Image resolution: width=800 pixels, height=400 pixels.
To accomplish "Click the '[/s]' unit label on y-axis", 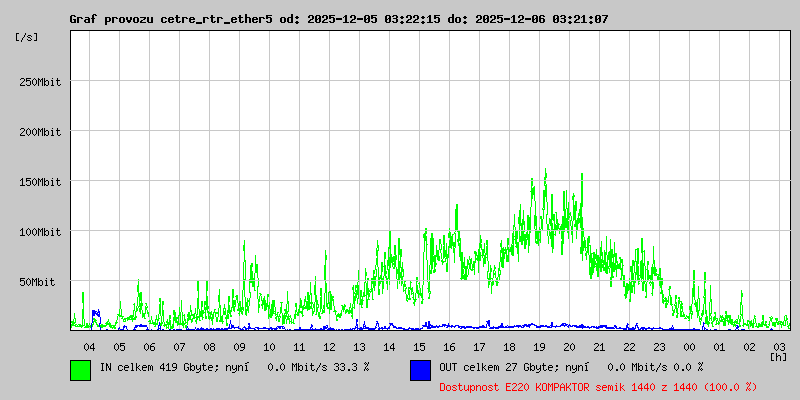I will click(27, 37).
